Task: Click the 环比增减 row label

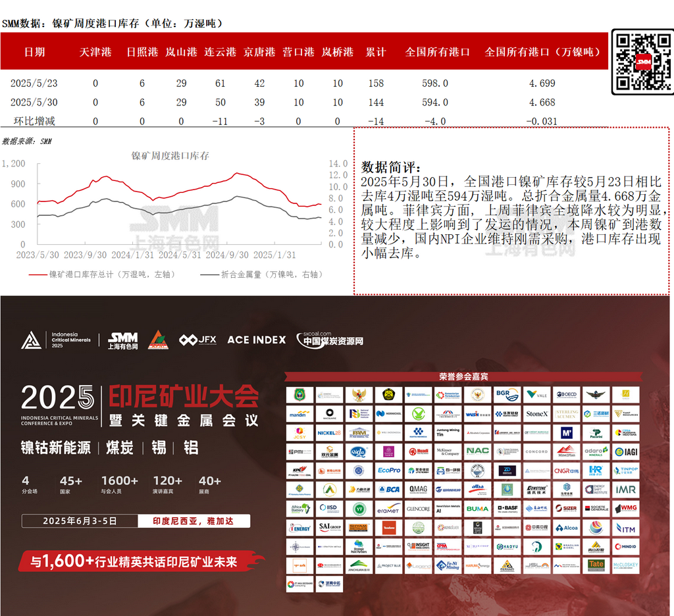Action: pos(34,121)
